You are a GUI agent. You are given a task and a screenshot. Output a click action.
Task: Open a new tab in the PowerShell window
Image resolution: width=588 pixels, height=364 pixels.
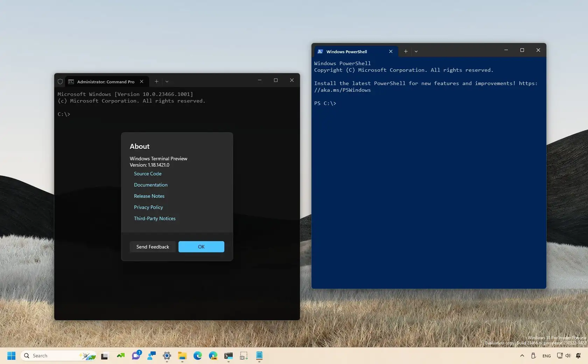click(405, 51)
